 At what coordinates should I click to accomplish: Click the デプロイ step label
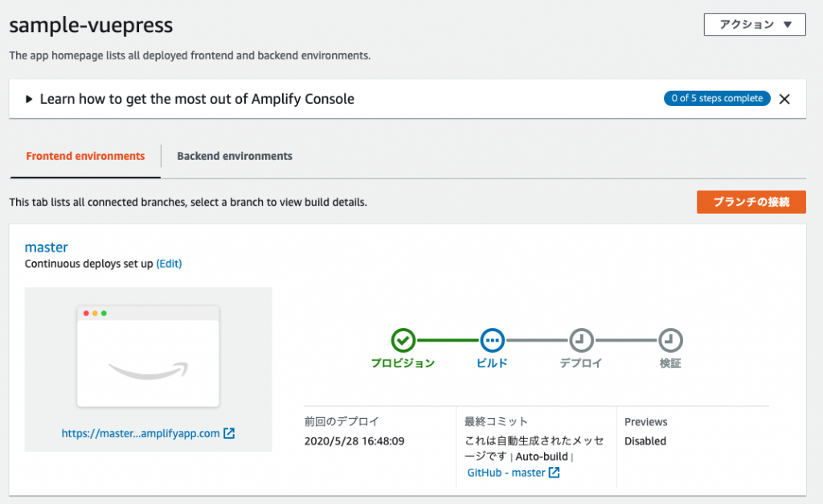[x=581, y=363]
